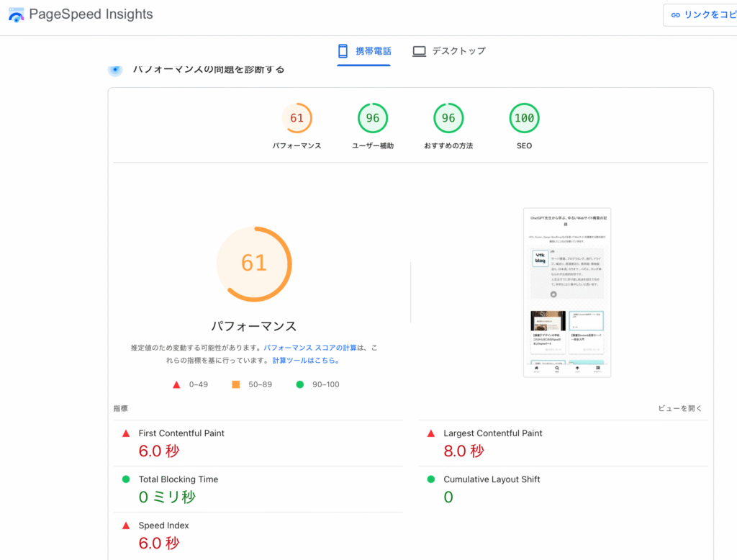Expand the Cumulative Layout Shift metric row

point(492,479)
